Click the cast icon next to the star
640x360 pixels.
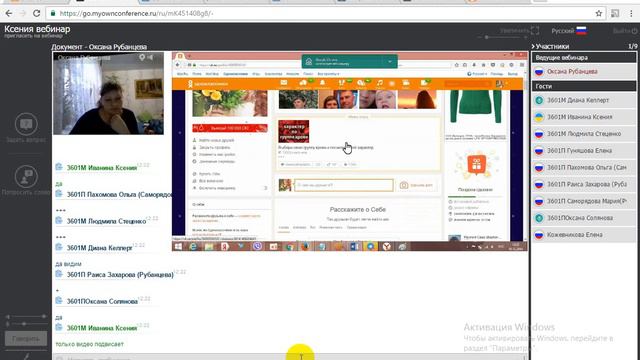pos(615,13)
